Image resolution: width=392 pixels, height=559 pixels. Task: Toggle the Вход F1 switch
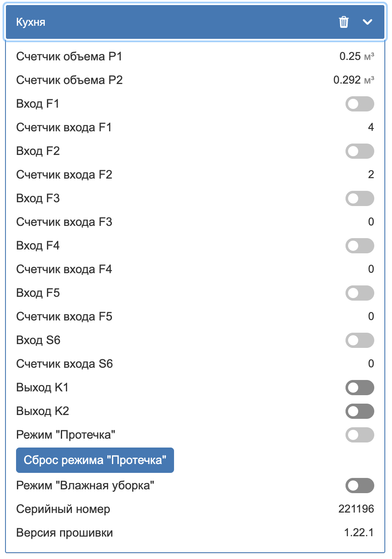(x=359, y=104)
